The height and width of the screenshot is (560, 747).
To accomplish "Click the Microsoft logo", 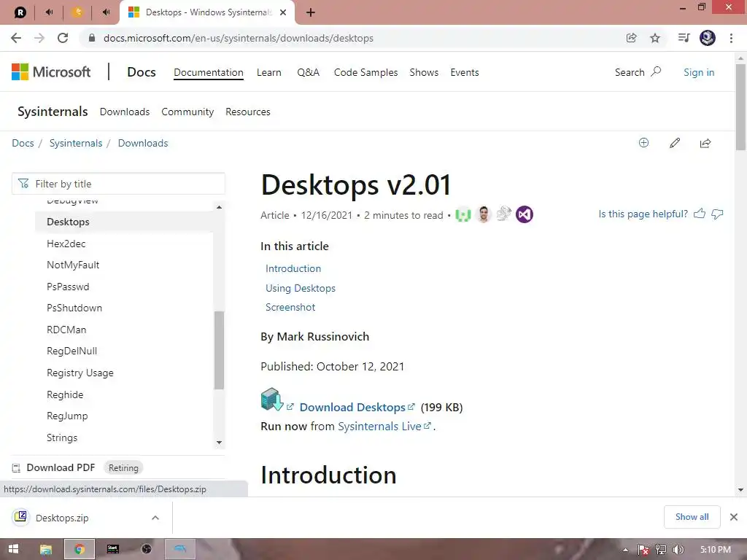I will pyautogui.click(x=51, y=72).
